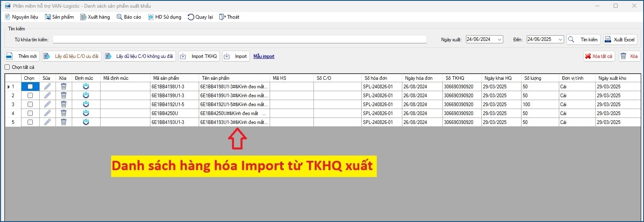Click the magnifier icon beside the date fields
The height and width of the screenshot is (222, 644).
pos(571,39)
